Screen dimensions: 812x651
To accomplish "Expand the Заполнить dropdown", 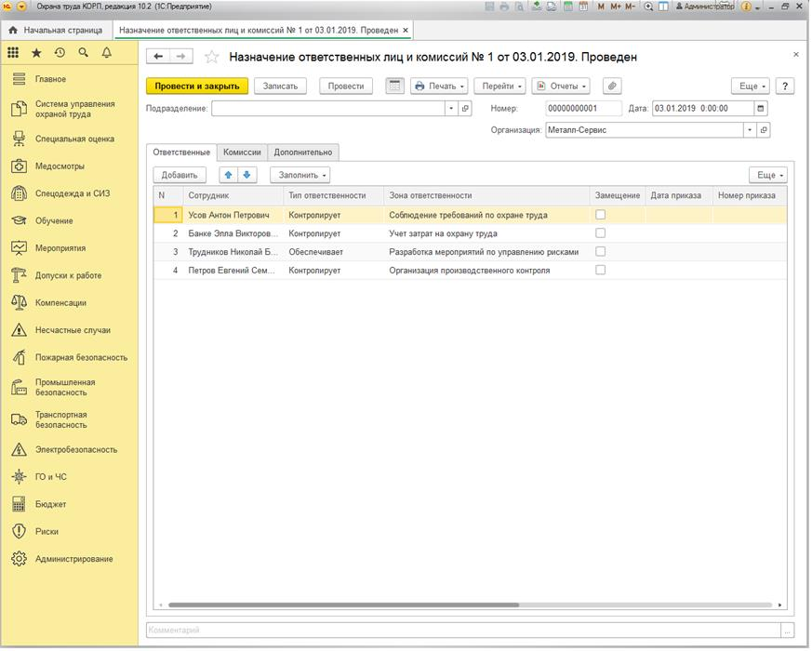I will tap(300, 175).
